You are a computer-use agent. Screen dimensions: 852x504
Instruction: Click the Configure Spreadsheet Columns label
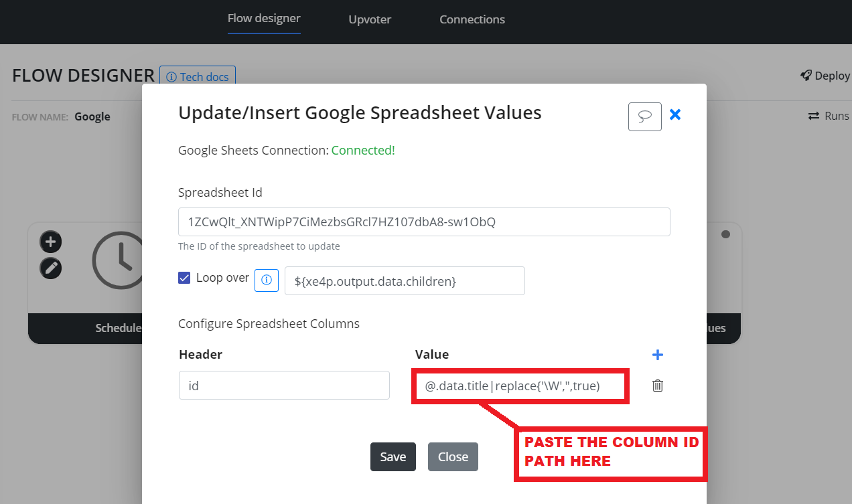coord(269,324)
